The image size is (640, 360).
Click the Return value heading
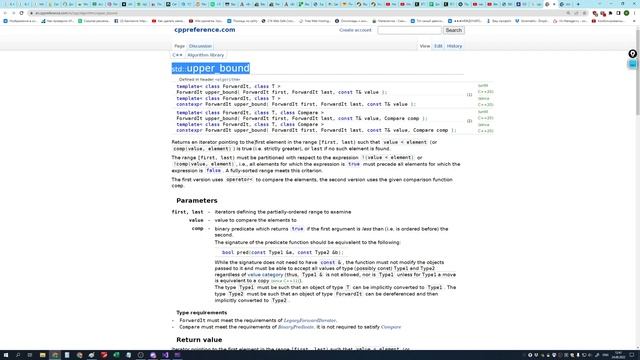click(199, 340)
